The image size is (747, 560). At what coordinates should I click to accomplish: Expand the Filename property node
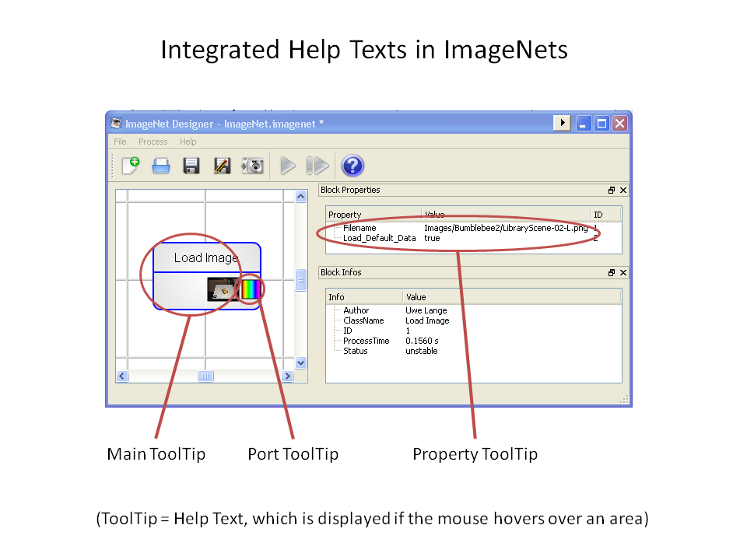338,228
